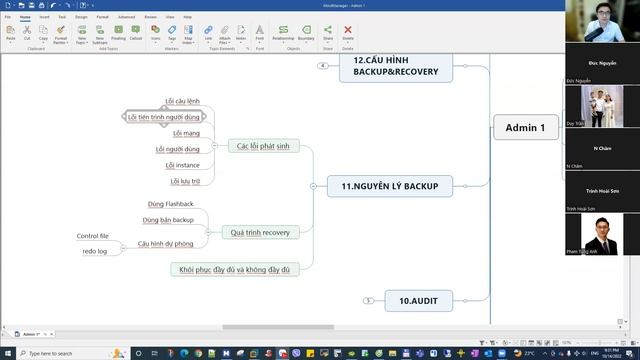This screenshot has height=360, width=640.
Task: Collapse the 11.NGUYÊN LÝ BACKUP branch
Action: pyautogui.click(x=313, y=186)
